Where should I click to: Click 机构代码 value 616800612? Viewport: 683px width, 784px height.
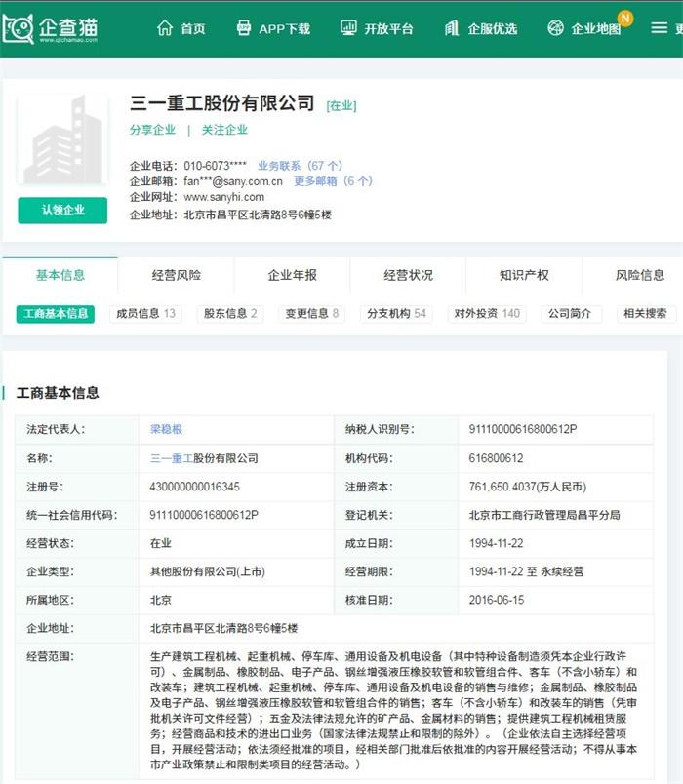click(x=496, y=458)
